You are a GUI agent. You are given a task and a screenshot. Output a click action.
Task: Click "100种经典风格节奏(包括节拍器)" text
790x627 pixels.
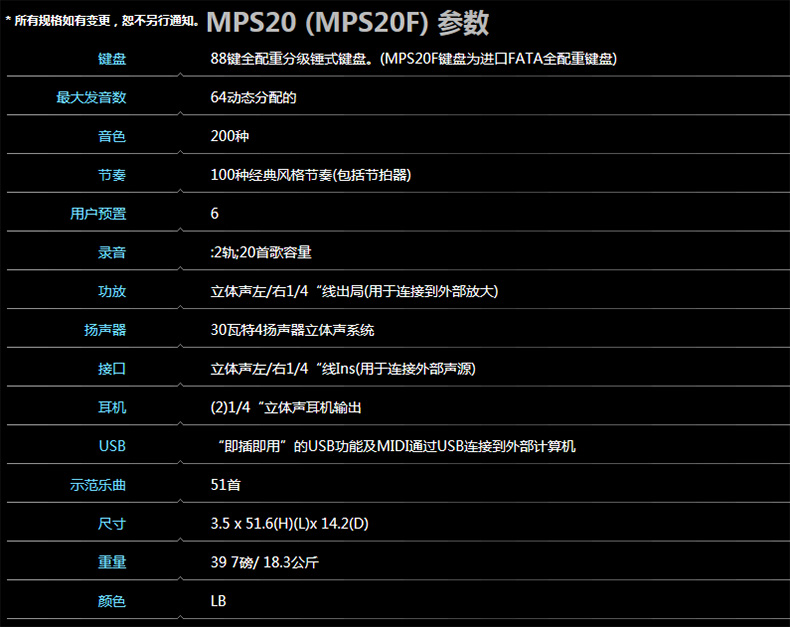(311, 175)
